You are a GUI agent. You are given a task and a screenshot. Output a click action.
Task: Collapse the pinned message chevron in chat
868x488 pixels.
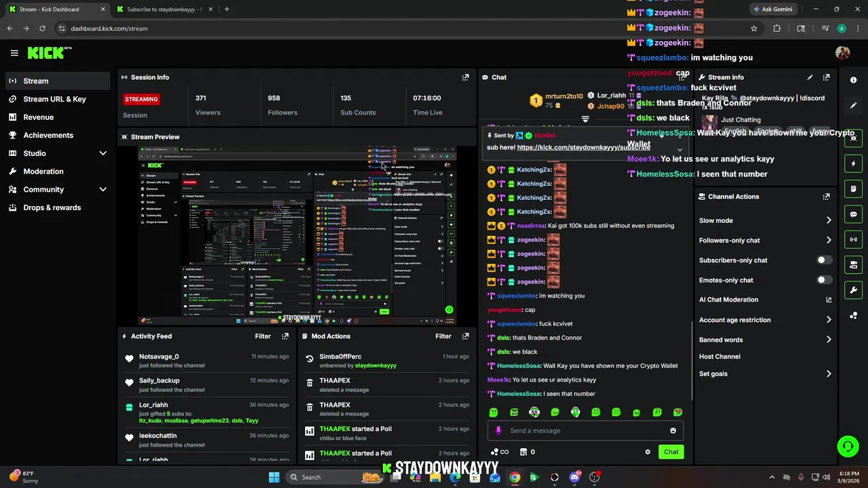[679, 150]
